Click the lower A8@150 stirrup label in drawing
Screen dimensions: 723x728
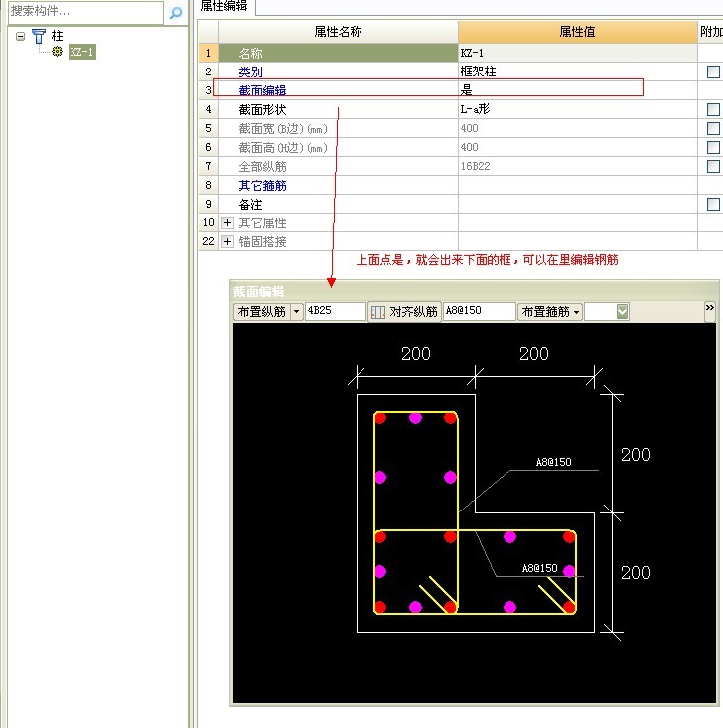click(x=539, y=568)
